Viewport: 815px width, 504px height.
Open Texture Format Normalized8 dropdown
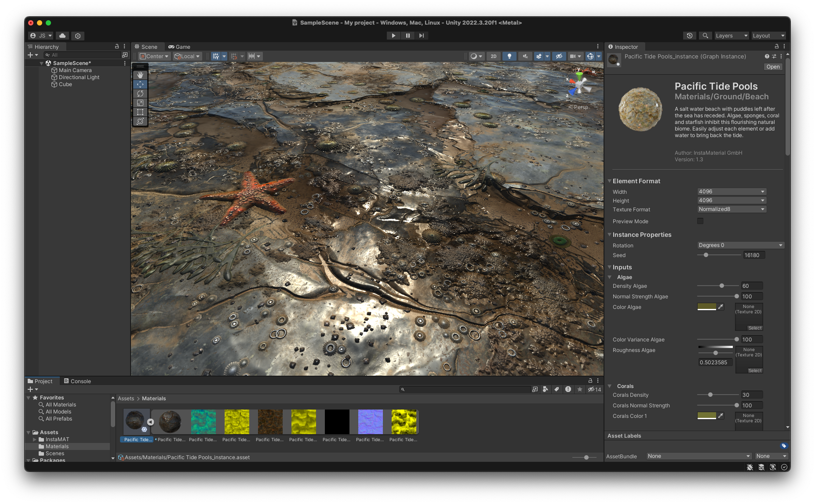coord(732,209)
